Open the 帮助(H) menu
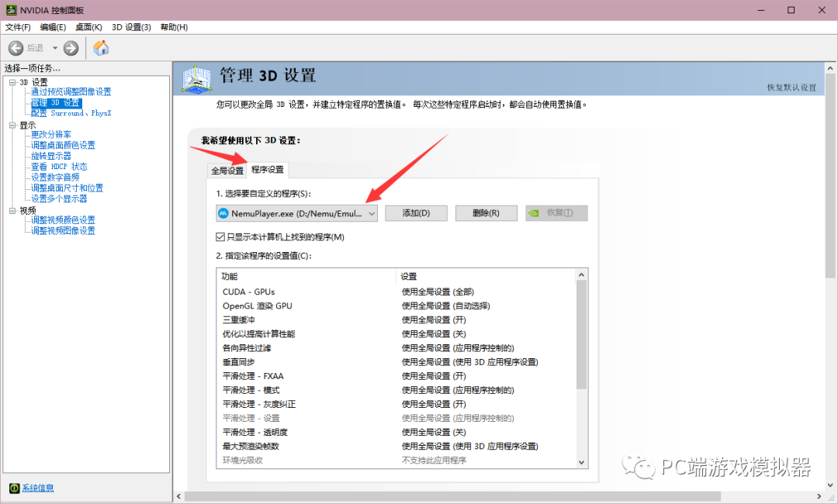Viewport: 838px width, 504px height. pos(174,27)
